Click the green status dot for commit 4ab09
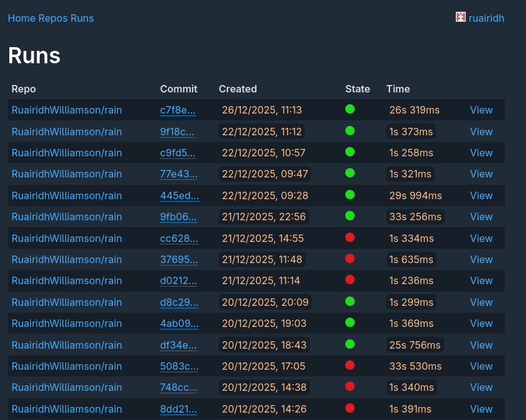This screenshot has width=526, height=420. (350, 322)
